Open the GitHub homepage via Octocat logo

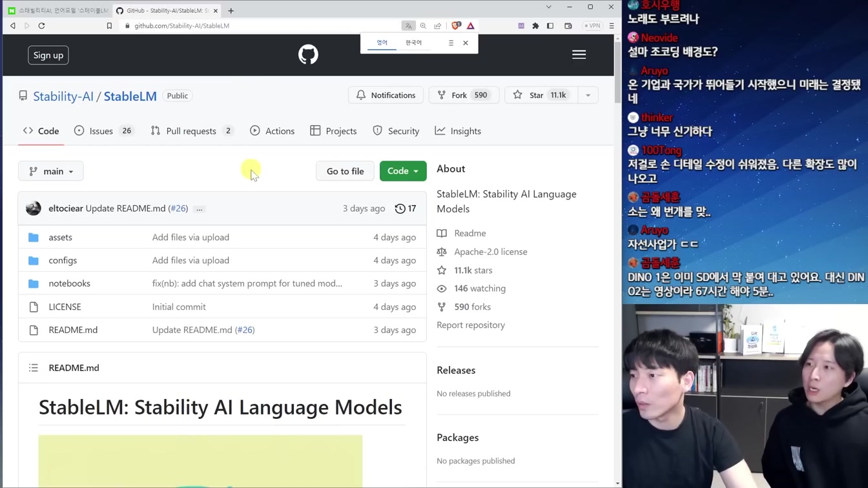(x=308, y=55)
